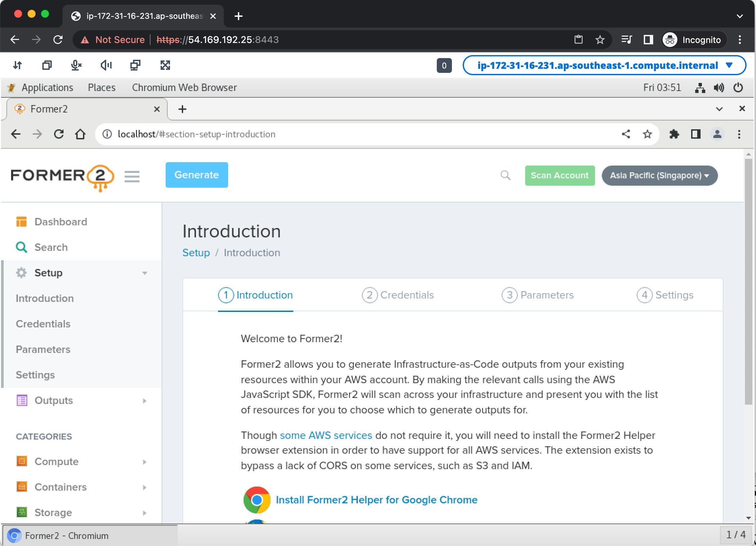Screen dimensions: 756x546
Task: Click the site information icon for localhost
Action: (x=107, y=134)
